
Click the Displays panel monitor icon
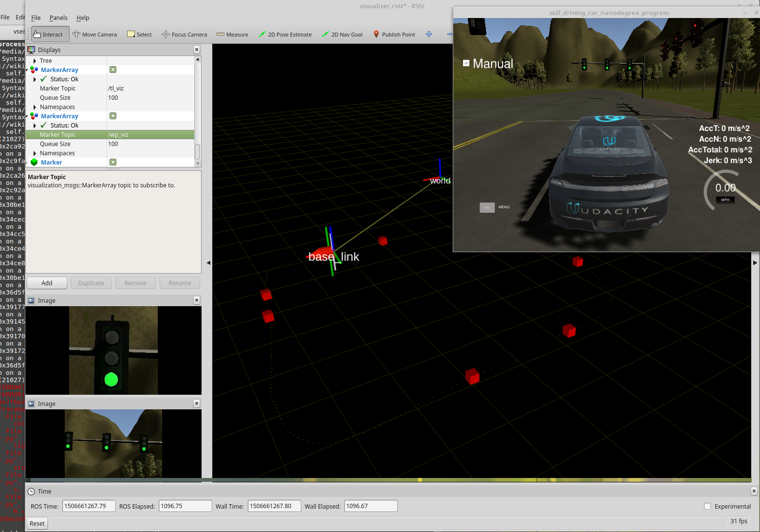(32, 50)
